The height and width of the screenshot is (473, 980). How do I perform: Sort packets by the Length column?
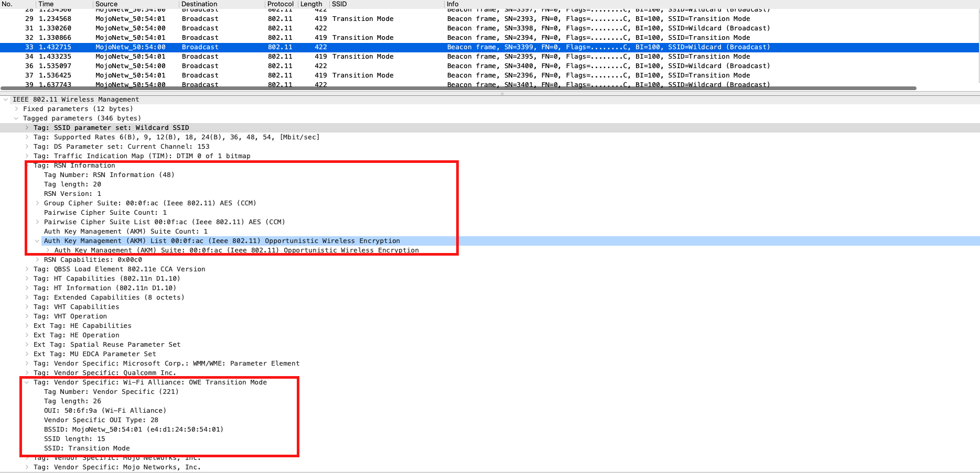point(311,4)
